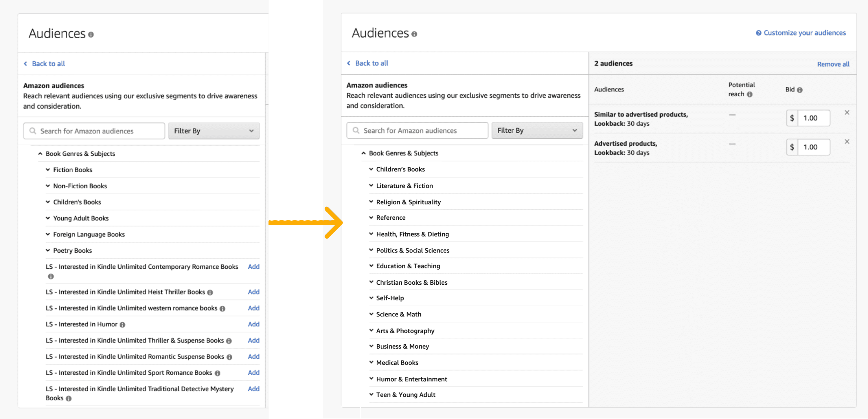Click info icon for Sport Romance Books
Image resolution: width=868 pixels, height=419 pixels.
point(217,373)
